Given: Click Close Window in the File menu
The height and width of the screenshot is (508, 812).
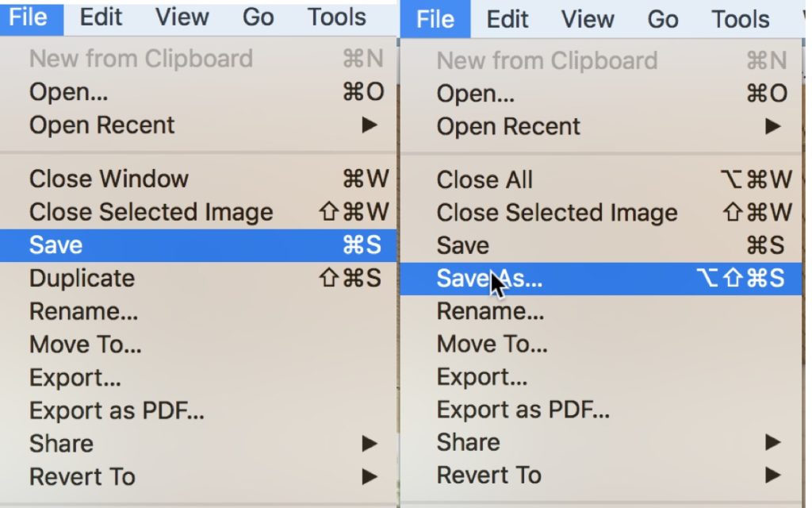Looking at the screenshot, I should coord(109,179).
